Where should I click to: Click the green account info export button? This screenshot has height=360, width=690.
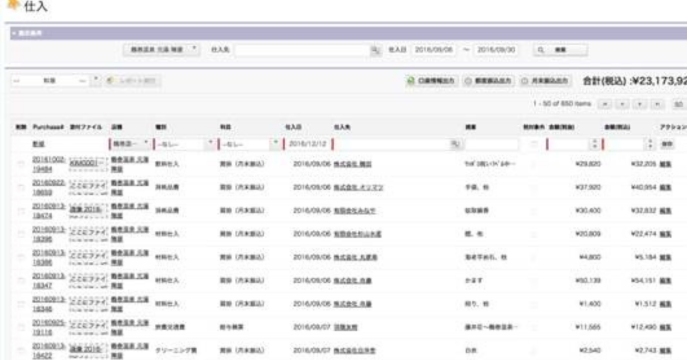coord(431,81)
